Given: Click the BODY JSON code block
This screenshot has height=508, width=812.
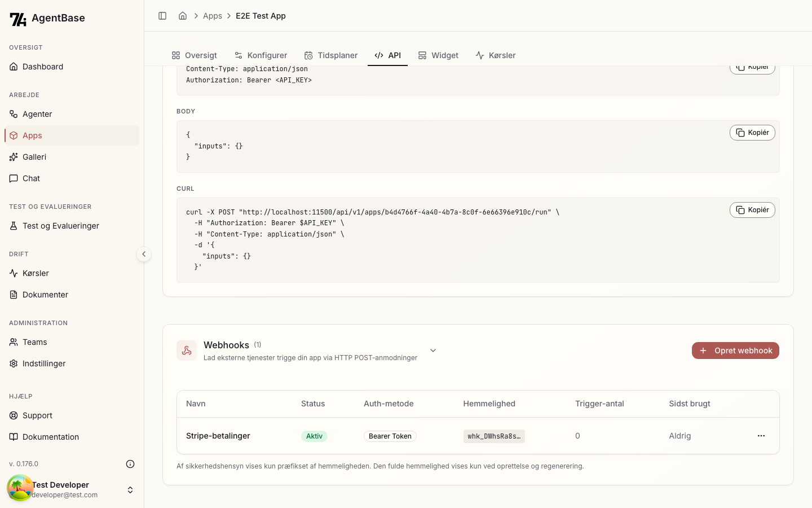Looking at the screenshot, I should (x=478, y=146).
